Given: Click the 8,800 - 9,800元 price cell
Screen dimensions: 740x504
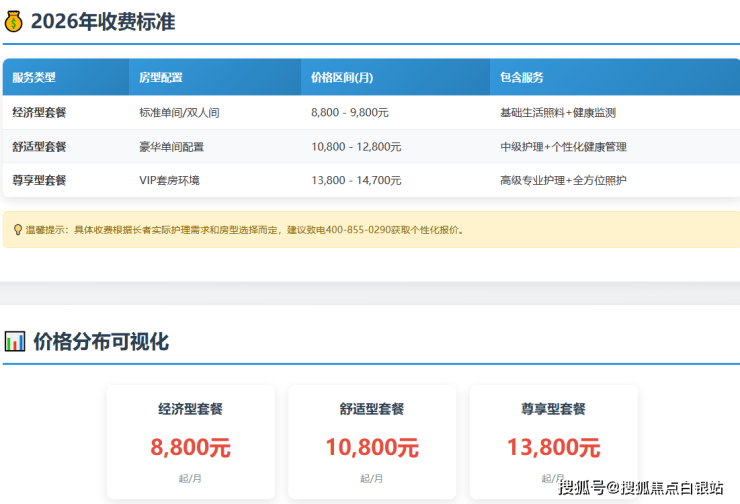Looking at the screenshot, I should point(356,113).
